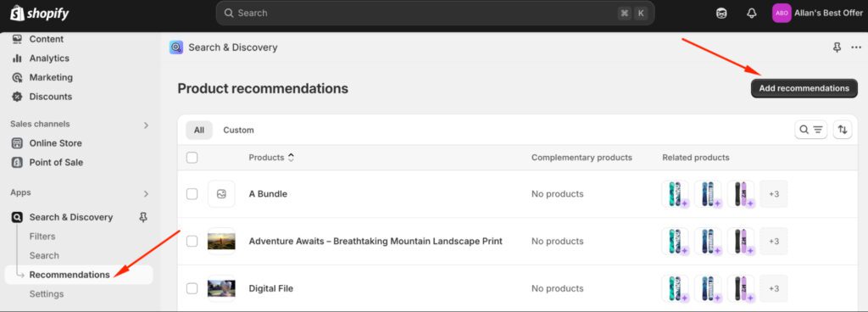This screenshot has height=312, width=868.
Task: Switch to the Custom tab
Action: [238, 130]
